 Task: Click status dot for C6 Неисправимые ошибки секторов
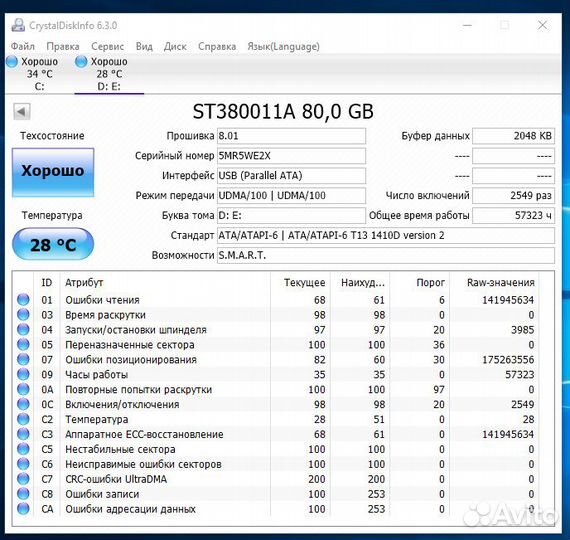23,464
